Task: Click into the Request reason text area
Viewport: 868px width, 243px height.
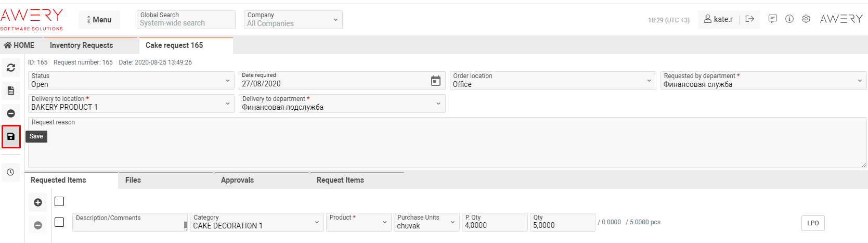Action: (x=447, y=146)
